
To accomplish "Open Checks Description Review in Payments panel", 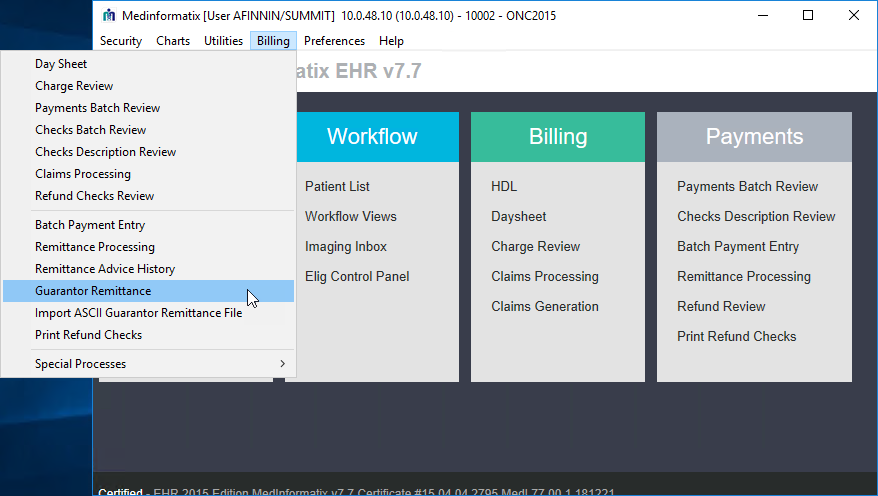I will [756, 217].
